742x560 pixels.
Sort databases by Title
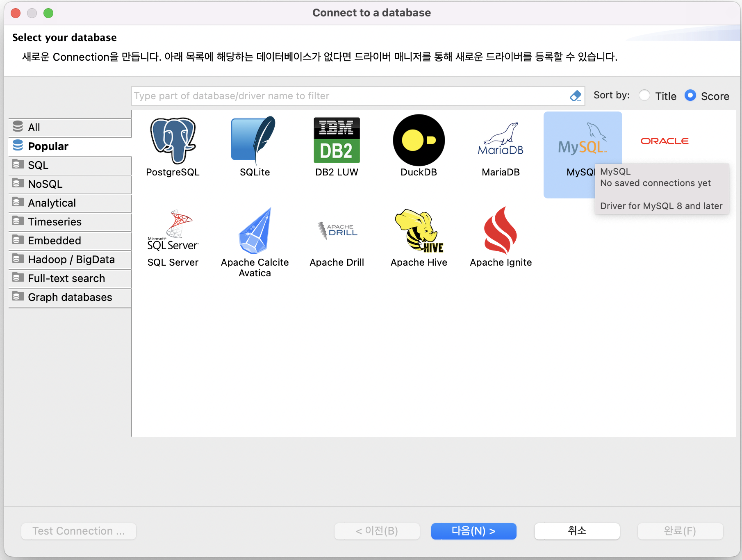click(644, 96)
